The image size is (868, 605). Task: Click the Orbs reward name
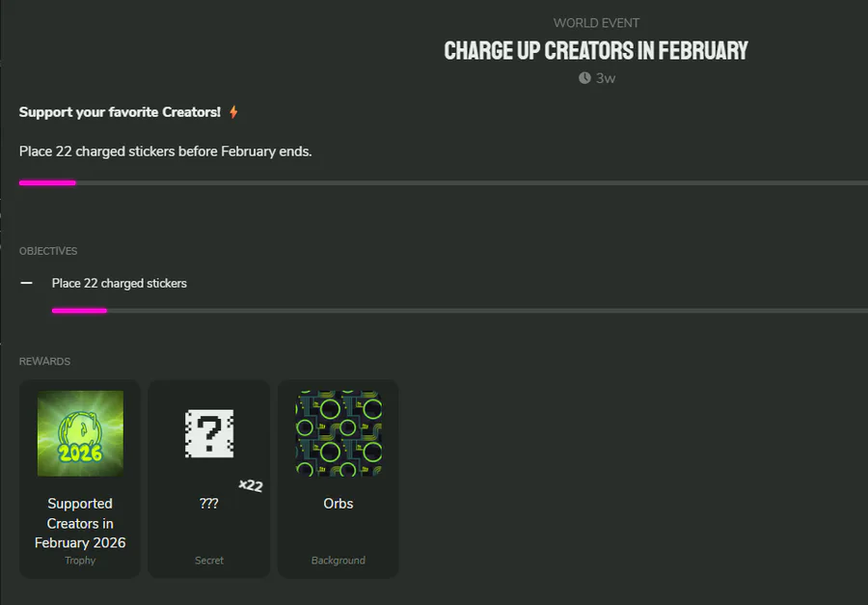tap(339, 504)
